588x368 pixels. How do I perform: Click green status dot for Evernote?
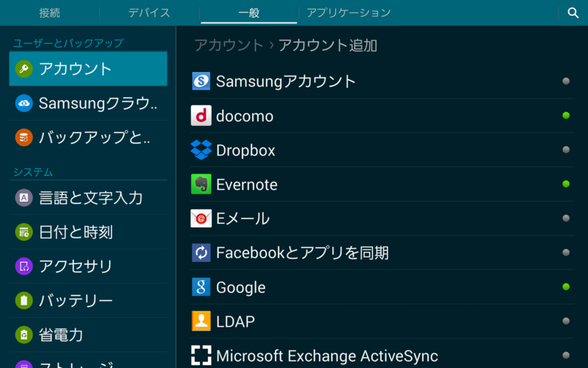[566, 184]
